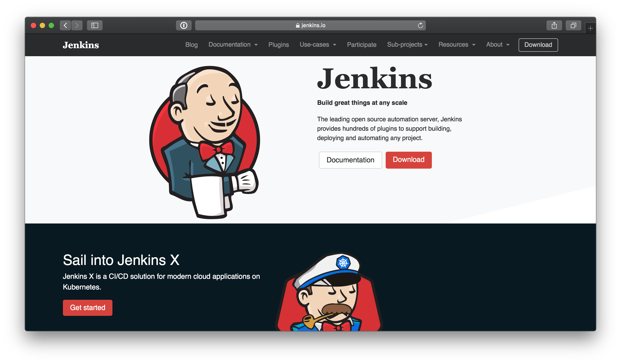Open the Plugins navbar link

coord(278,45)
